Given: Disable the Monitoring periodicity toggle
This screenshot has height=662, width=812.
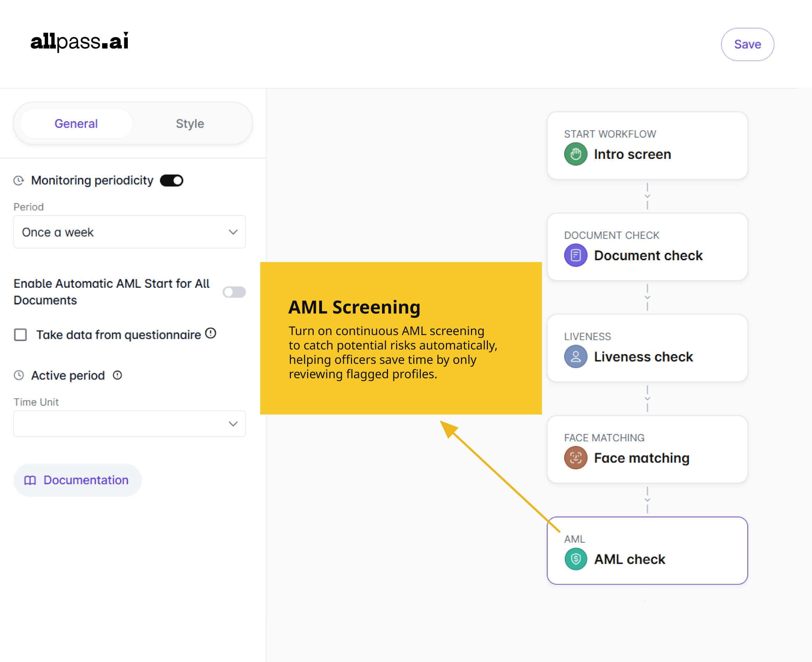Looking at the screenshot, I should coord(172,180).
